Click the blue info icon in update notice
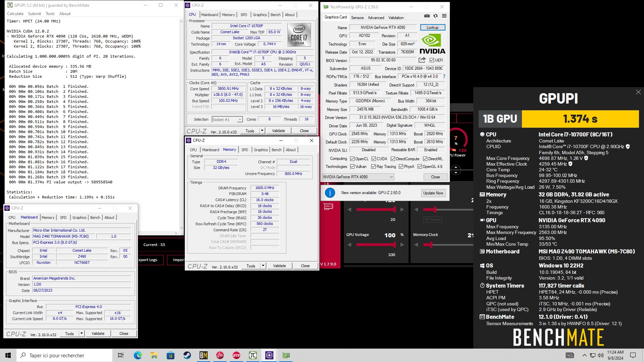Screen dimensions: 644x362 click(330, 193)
